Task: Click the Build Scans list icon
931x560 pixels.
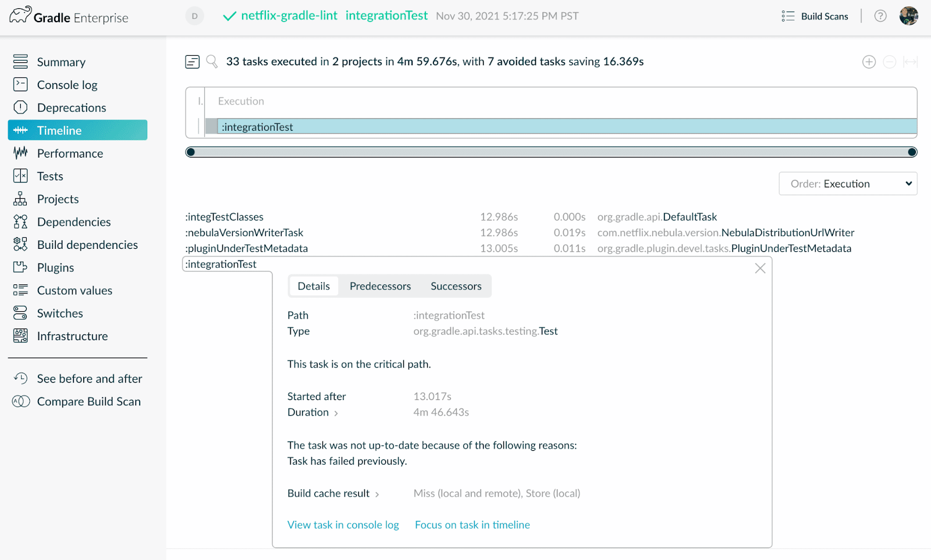Action: pos(788,16)
